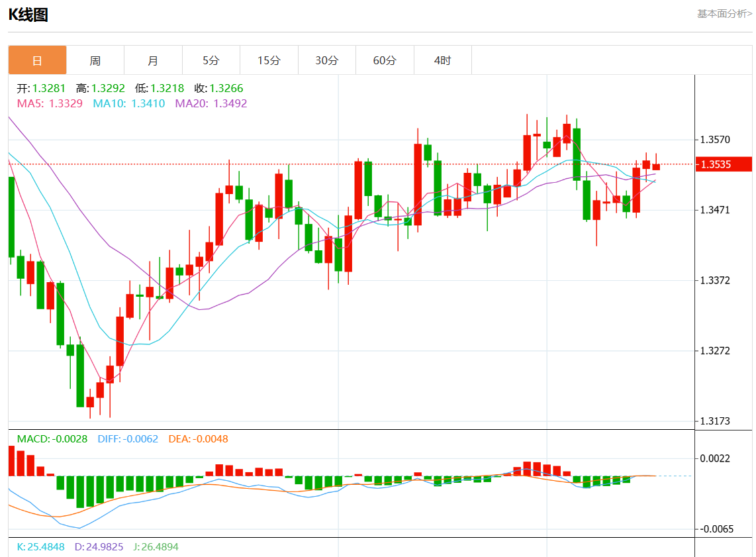Click the K线图 heading

tap(28, 15)
